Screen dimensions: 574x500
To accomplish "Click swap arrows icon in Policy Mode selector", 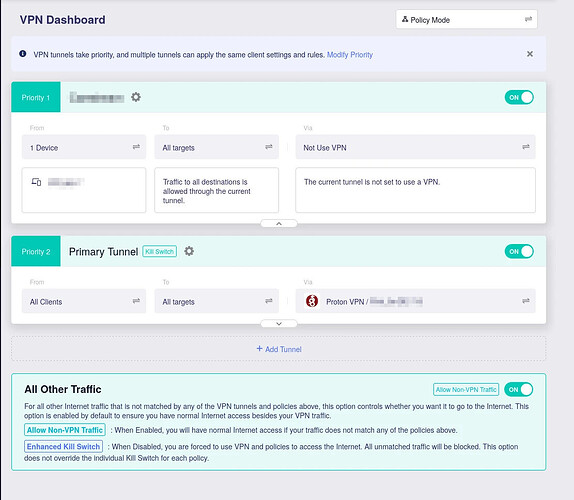I will (x=528, y=19).
